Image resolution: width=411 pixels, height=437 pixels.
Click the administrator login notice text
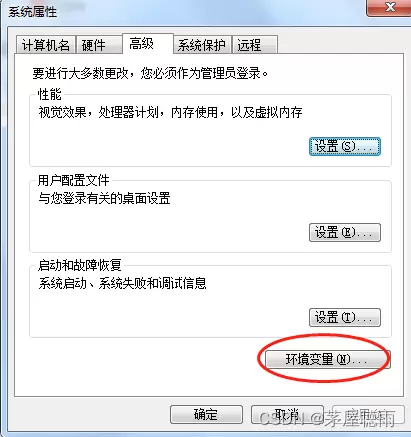150,73
